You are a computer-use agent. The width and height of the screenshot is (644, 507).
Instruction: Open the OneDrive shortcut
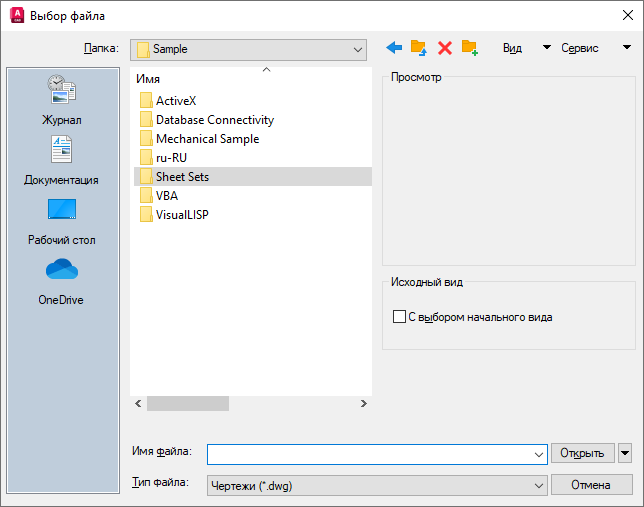[x=62, y=282]
